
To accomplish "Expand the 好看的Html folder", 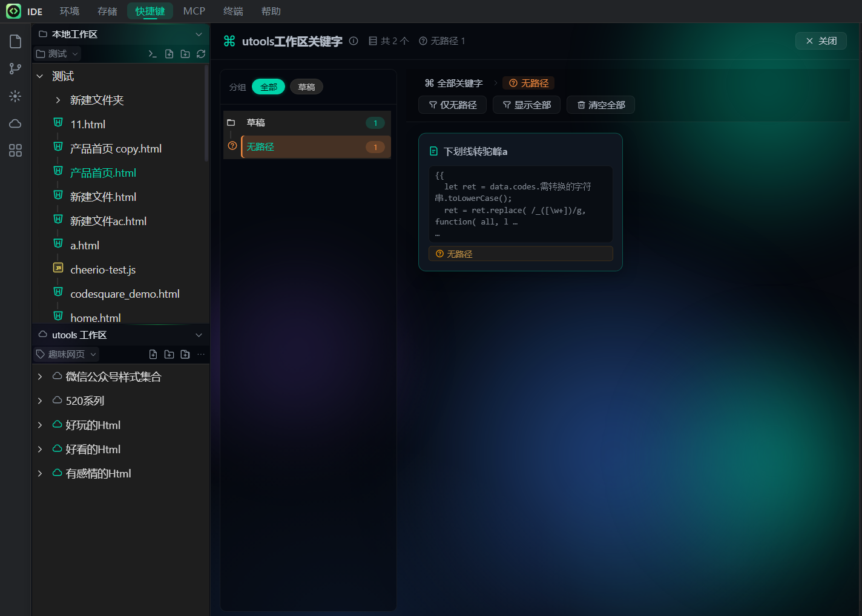I will (40, 450).
